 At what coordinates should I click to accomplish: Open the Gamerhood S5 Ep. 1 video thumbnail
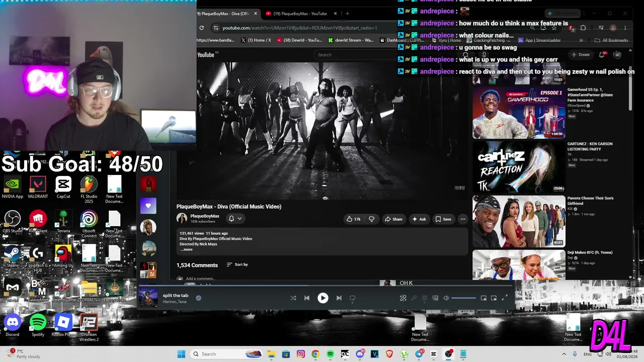tap(519, 112)
